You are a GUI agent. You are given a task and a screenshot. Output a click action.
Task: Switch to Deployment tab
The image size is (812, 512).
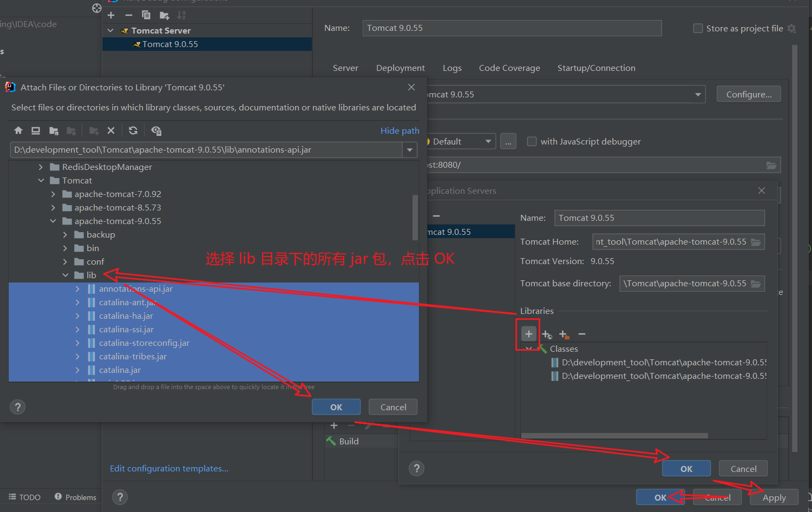pos(401,68)
